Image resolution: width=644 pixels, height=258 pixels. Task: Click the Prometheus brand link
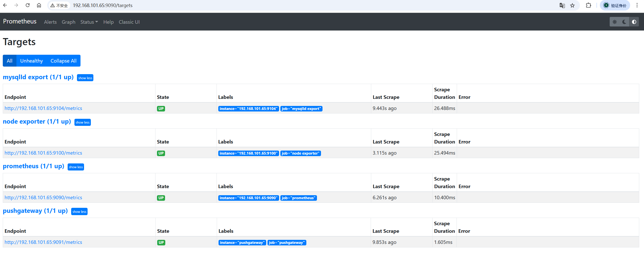20,21
